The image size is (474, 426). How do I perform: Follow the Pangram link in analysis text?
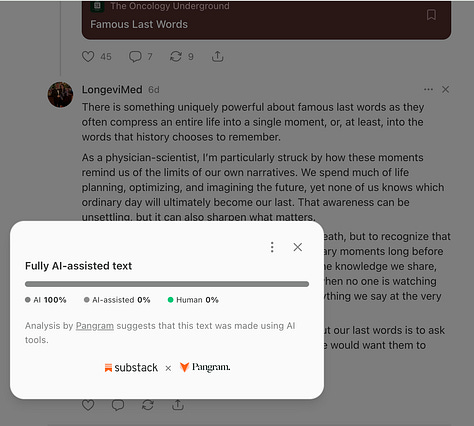pos(95,326)
